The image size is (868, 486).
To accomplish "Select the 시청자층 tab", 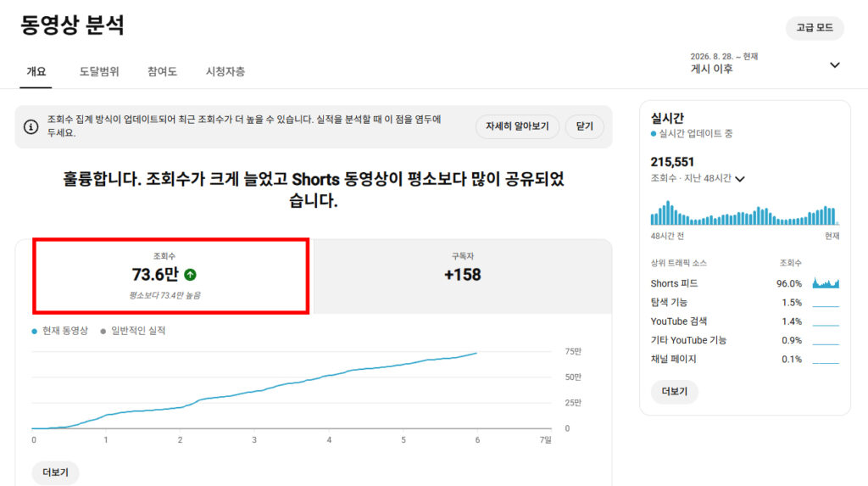I will (x=225, y=71).
